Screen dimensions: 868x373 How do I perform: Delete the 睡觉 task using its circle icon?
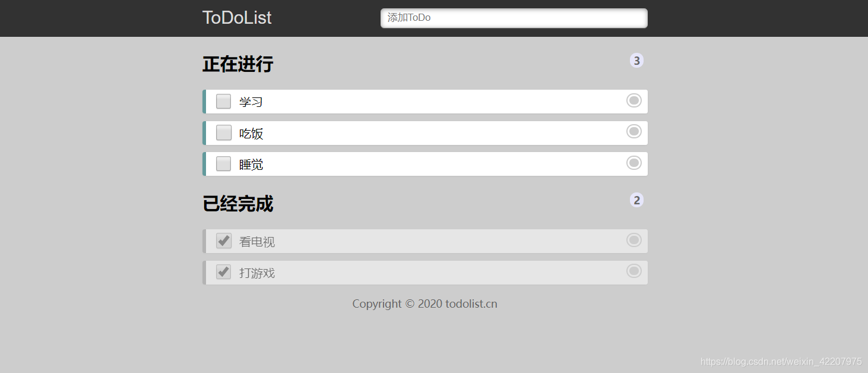tap(634, 162)
